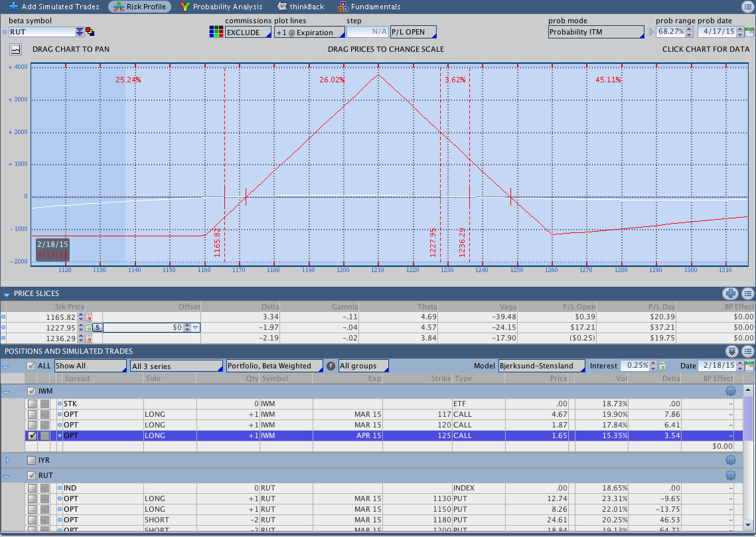Open the P/L OPEN dropdown
The height and width of the screenshot is (537, 756).
pos(414,33)
